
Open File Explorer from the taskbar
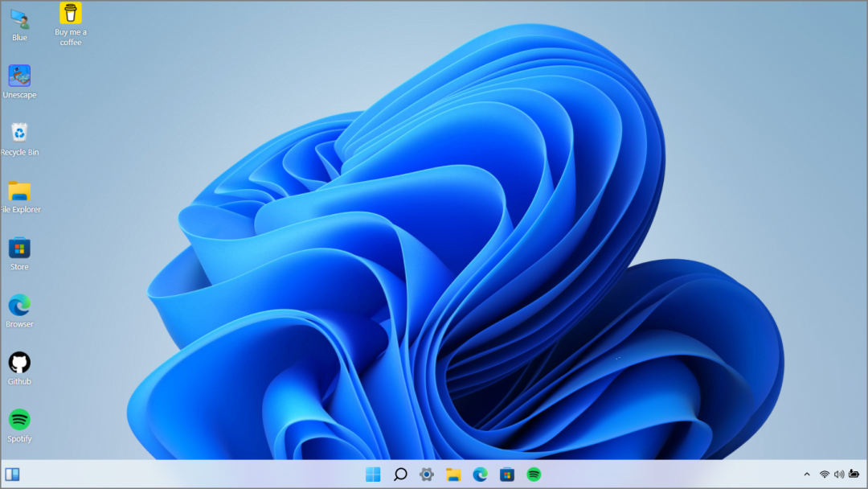point(453,475)
